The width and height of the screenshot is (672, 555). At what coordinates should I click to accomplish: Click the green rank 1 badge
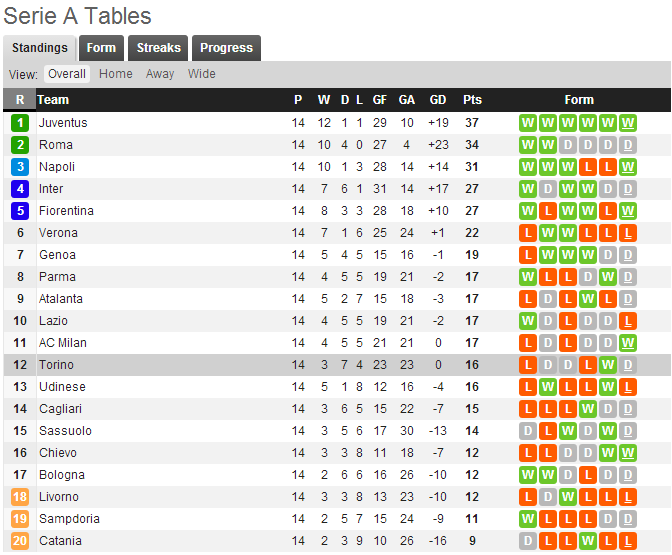coord(20,123)
